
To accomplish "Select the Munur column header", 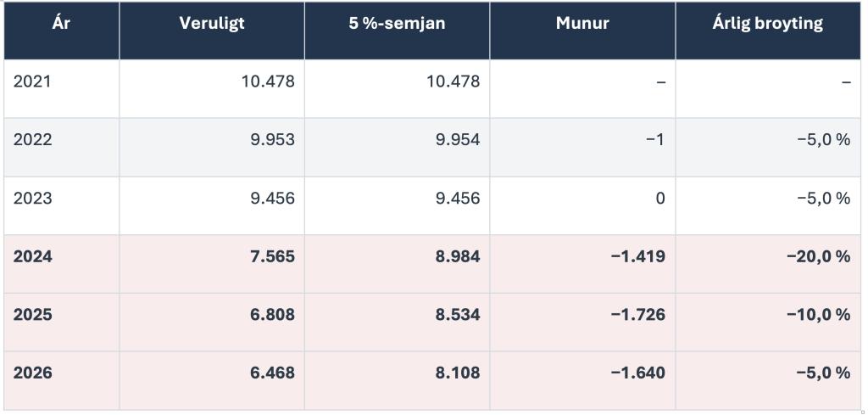I will pyautogui.click(x=582, y=31).
